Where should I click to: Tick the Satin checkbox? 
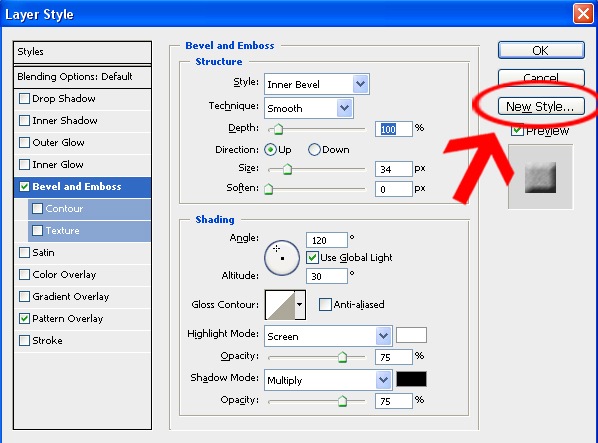click(24, 253)
